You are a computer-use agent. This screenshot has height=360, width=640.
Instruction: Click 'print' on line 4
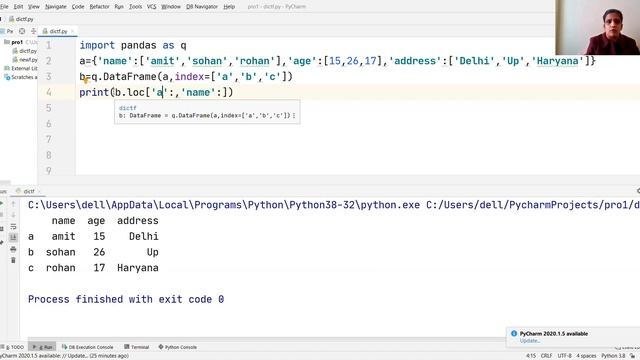click(x=94, y=92)
